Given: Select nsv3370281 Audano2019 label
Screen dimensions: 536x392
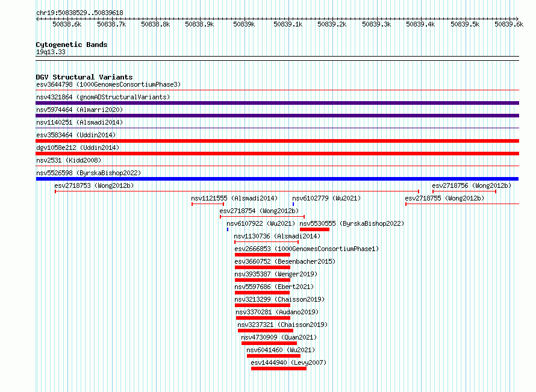Looking at the screenshot, I should pyautogui.click(x=277, y=312).
